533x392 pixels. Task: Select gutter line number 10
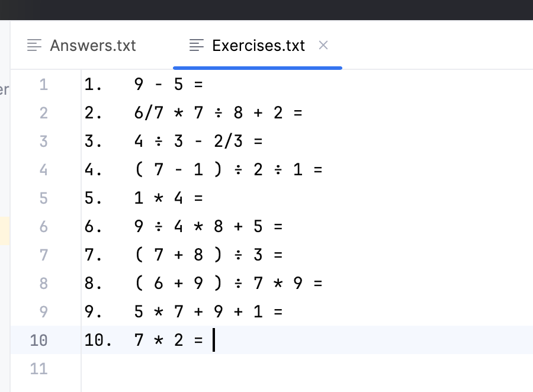tap(38, 340)
